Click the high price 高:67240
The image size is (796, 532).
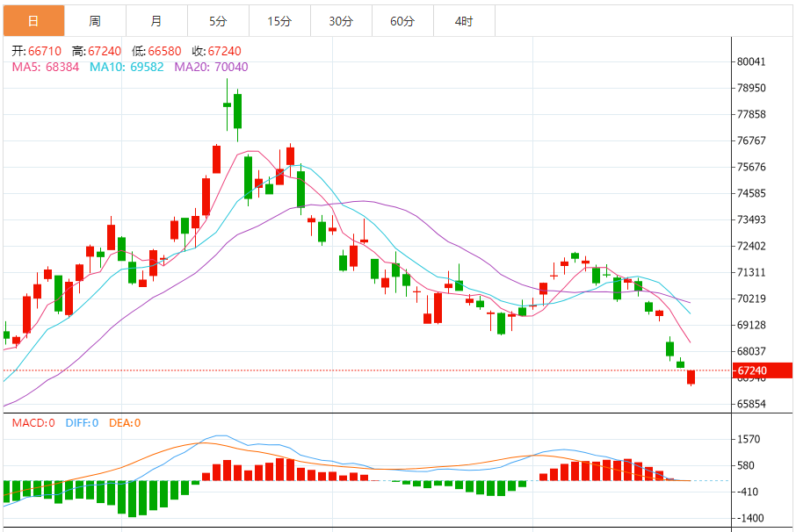tap(97, 51)
